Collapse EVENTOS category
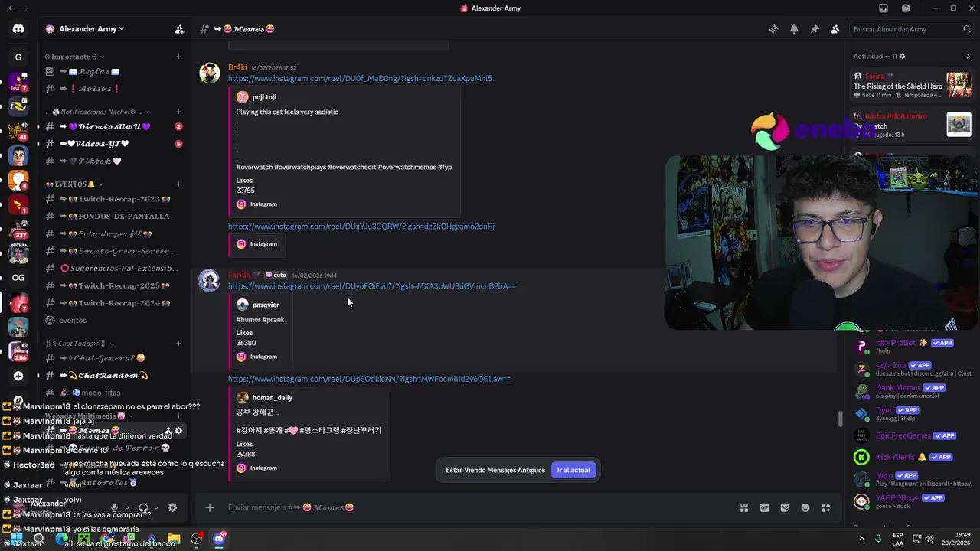Viewport: 980px width, 551px height. click(x=74, y=184)
